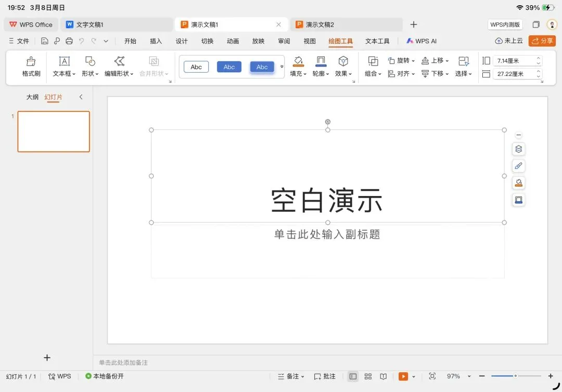Image resolution: width=562 pixels, height=392 pixels.
Task: Select the white outlined Abc style
Action: coord(196,67)
